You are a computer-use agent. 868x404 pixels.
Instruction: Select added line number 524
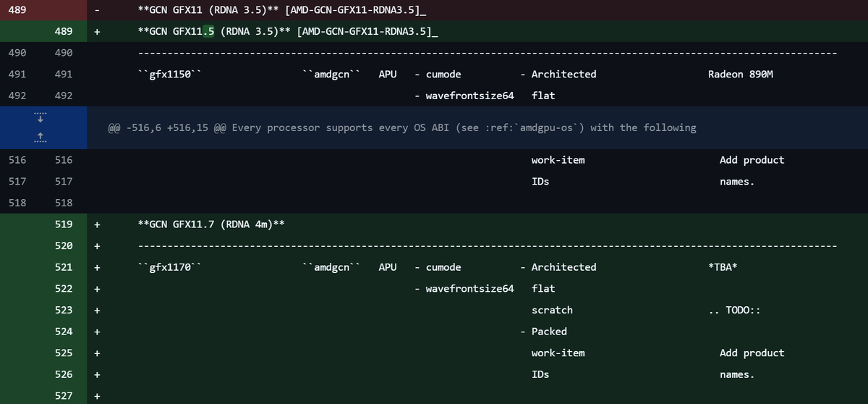(64, 332)
